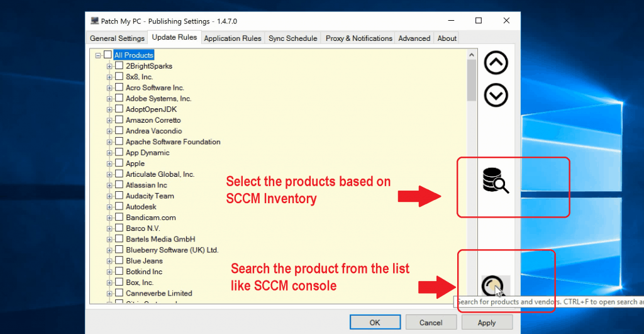Image resolution: width=644 pixels, height=334 pixels.
Task: Click the scroll-down arrow circle icon
Action: click(496, 96)
